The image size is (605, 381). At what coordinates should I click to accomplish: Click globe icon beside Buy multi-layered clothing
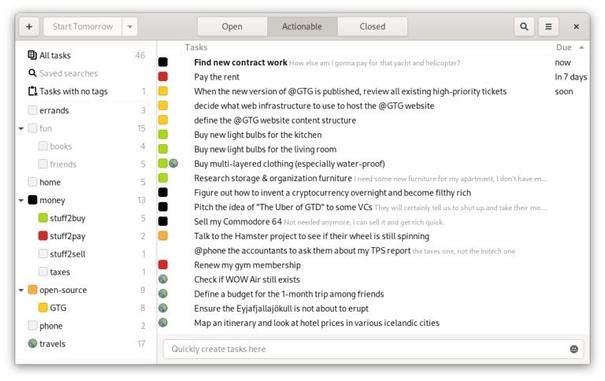(174, 163)
